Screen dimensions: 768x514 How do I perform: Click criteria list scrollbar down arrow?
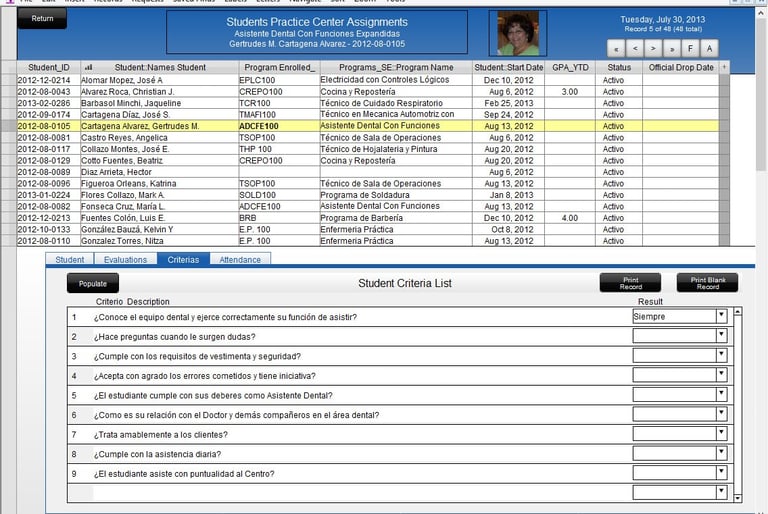click(738, 498)
